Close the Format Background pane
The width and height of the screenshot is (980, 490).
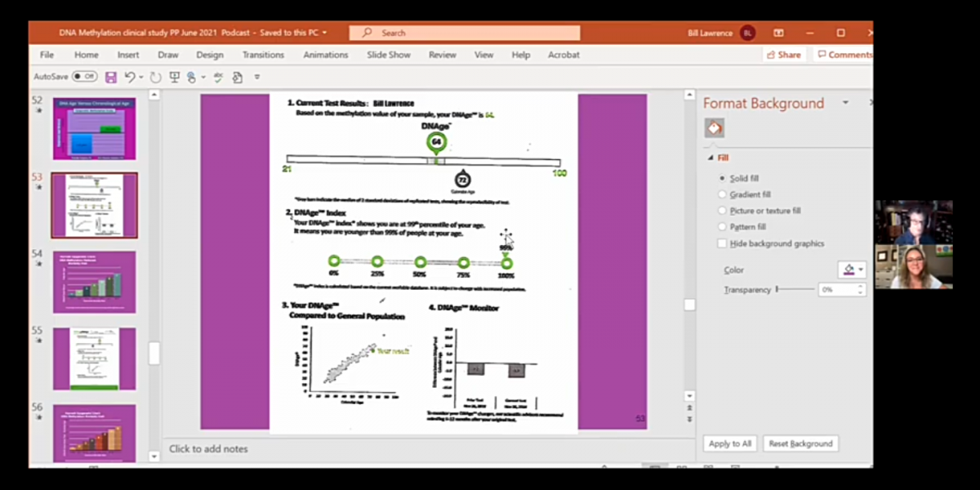(871, 103)
